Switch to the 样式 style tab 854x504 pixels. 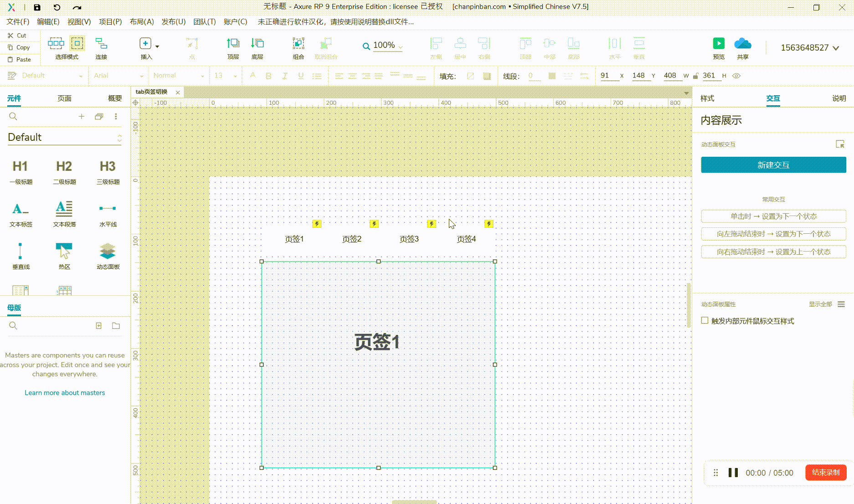(707, 98)
